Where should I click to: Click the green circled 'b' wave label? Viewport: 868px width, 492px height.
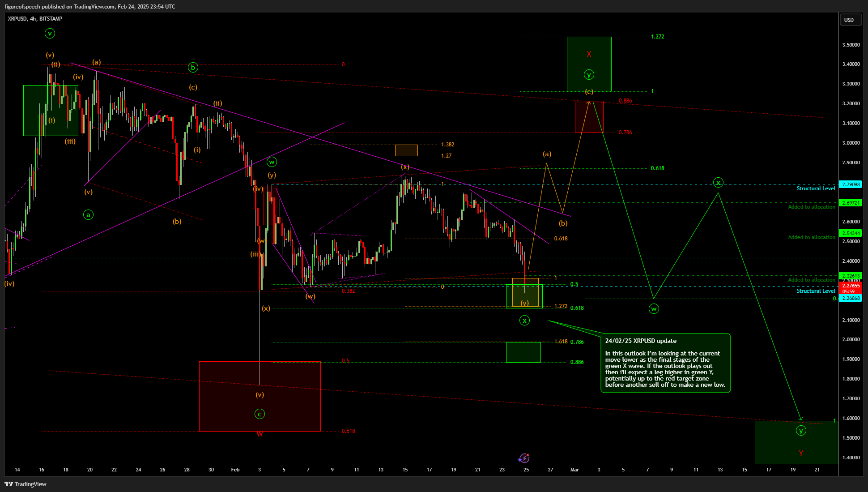[x=193, y=68]
